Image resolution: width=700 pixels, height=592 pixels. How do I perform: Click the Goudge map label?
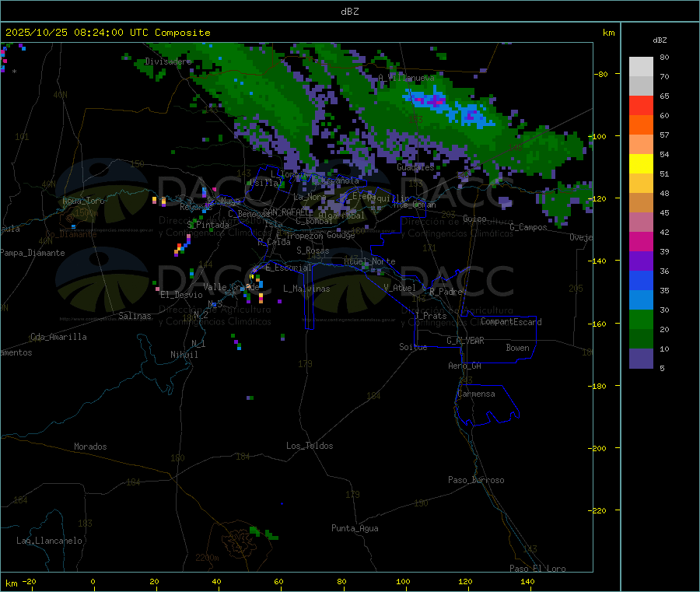[x=341, y=235]
